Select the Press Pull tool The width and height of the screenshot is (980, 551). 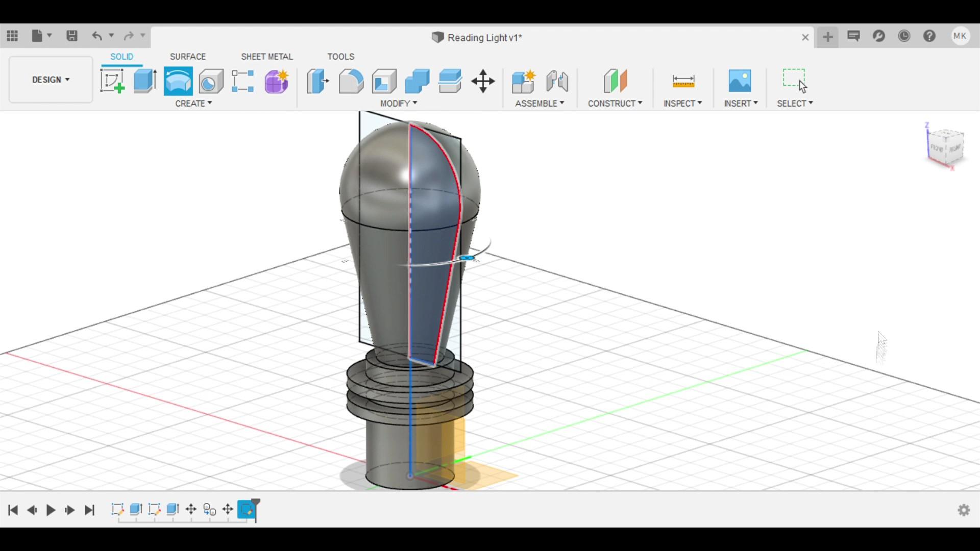pyautogui.click(x=317, y=81)
